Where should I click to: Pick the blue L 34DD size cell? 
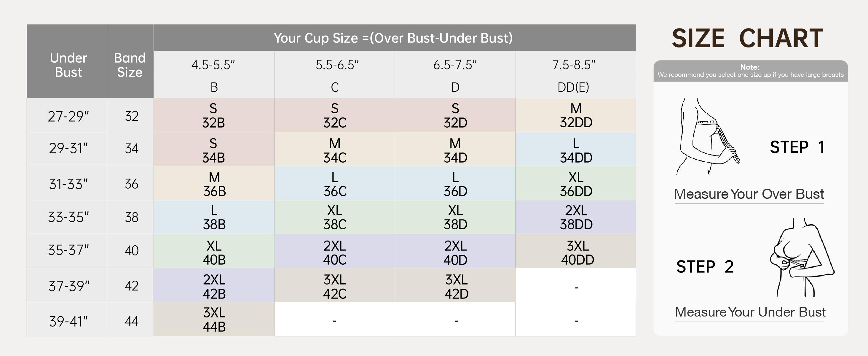(576, 150)
